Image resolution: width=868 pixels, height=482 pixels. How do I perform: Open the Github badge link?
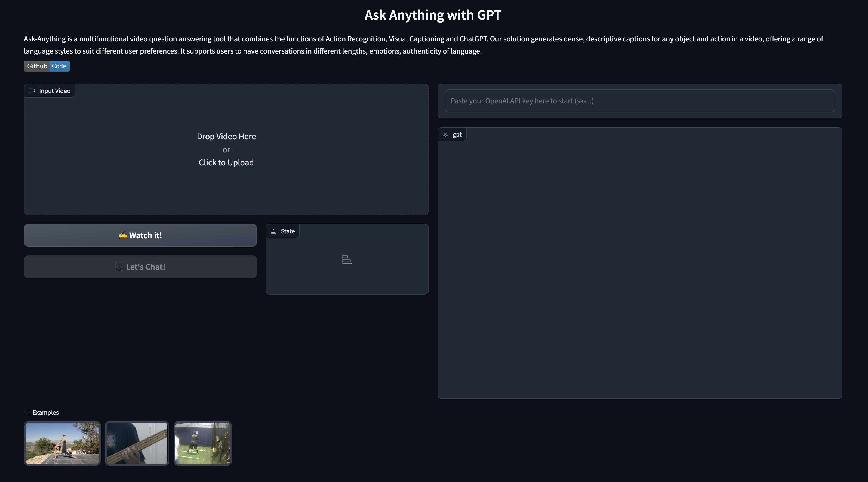coord(37,66)
